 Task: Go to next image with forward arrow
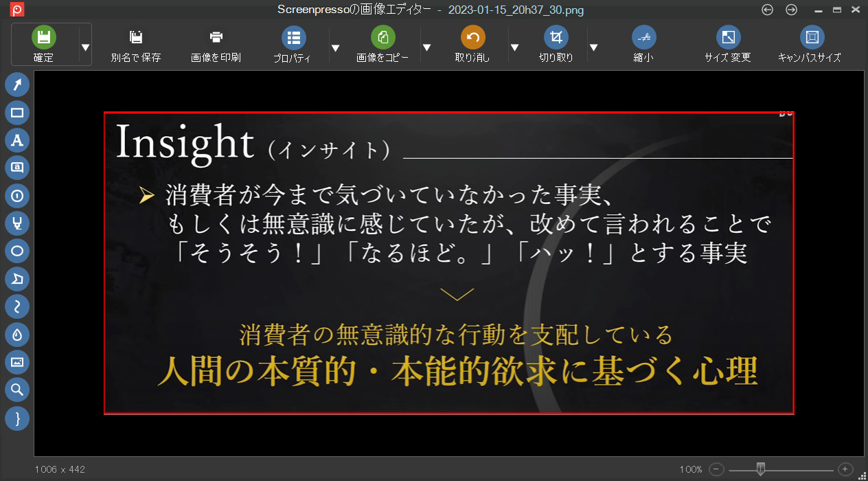792,10
